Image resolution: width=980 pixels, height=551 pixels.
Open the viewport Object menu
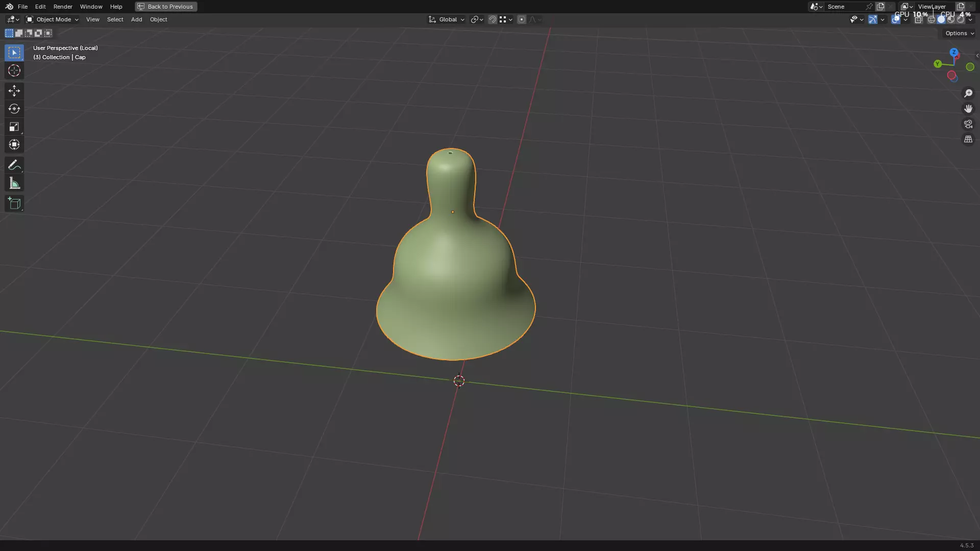158,19
